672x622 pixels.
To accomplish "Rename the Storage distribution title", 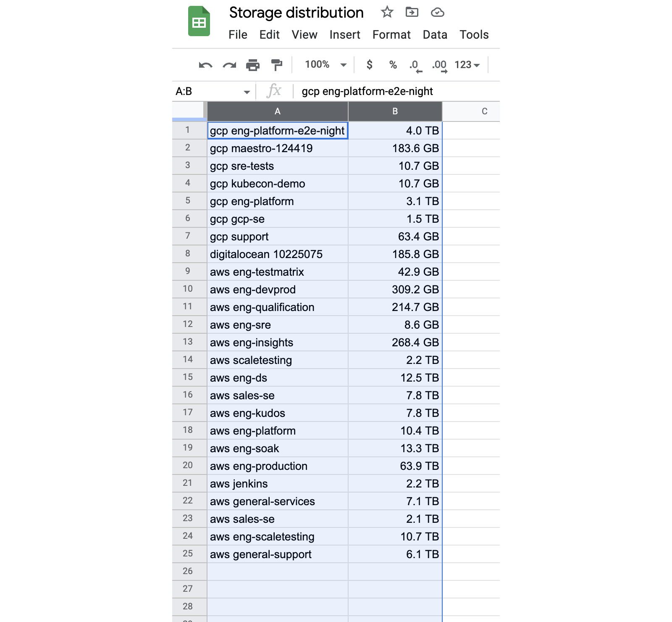I will pos(296,13).
